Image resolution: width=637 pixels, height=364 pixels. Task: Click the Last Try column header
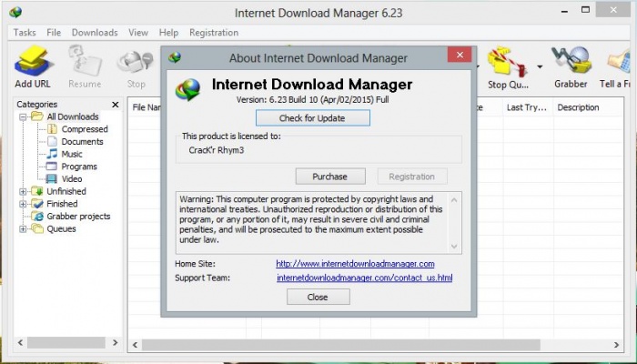(x=528, y=107)
